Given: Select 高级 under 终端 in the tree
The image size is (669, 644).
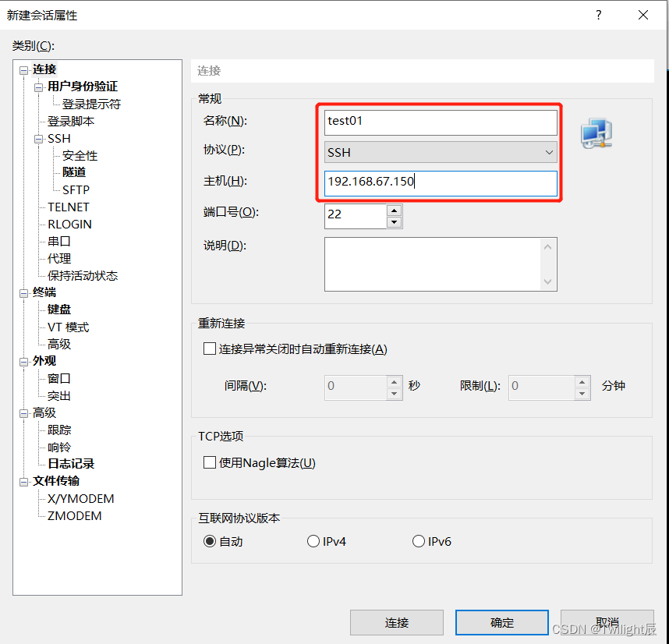Looking at the screenshot, I should coord(59,344).
